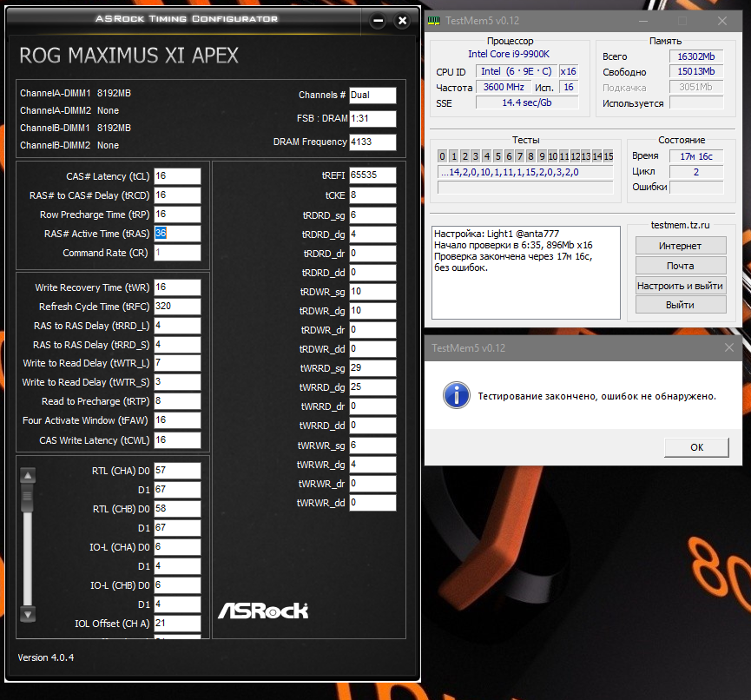Click the DRAM Frequency field
751x700 pixels.
tap(372, 142)
